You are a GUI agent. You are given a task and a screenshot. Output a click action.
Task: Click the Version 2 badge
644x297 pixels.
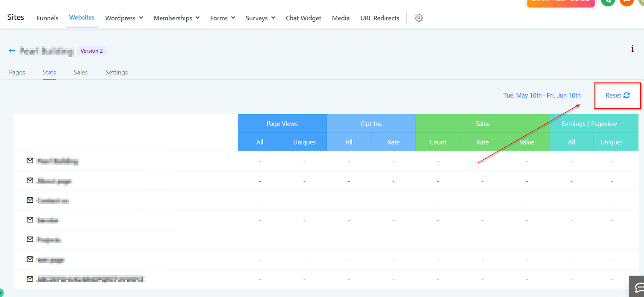(x=91, y=51)
